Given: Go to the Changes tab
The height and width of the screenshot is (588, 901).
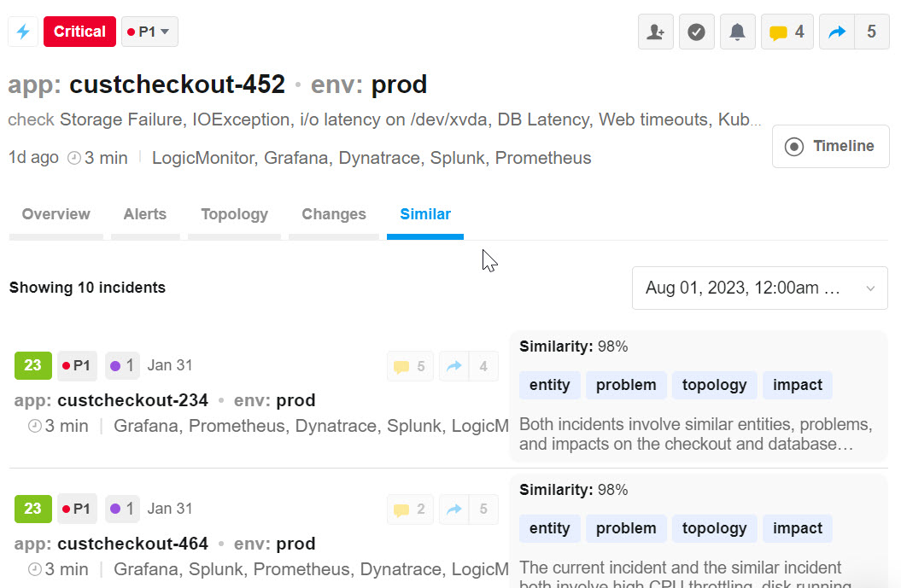Looking at the screenshot, I should 334,214.
